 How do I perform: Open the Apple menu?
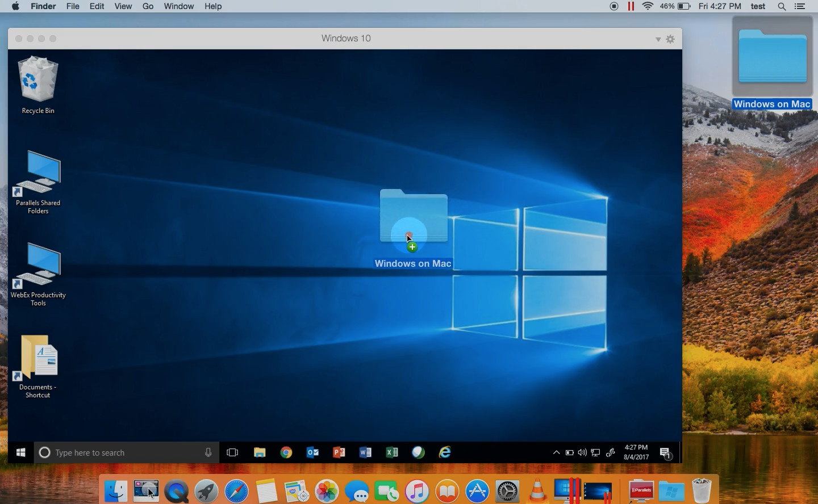click(x=15, y=6)
